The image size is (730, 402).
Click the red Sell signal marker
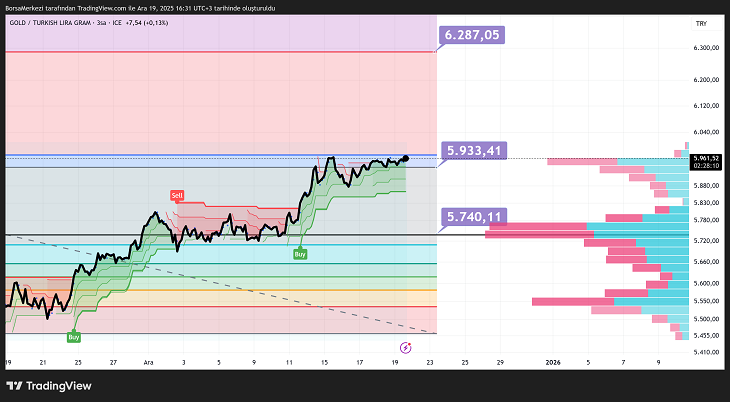176,194
